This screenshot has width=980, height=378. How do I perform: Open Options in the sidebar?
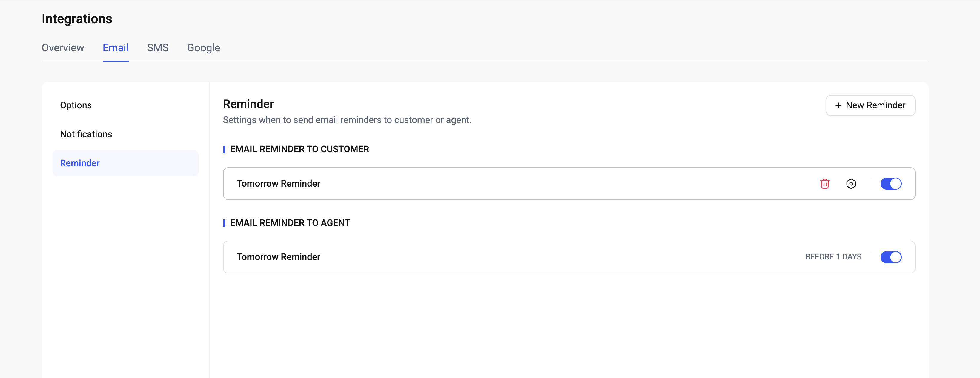click(76, 105)
